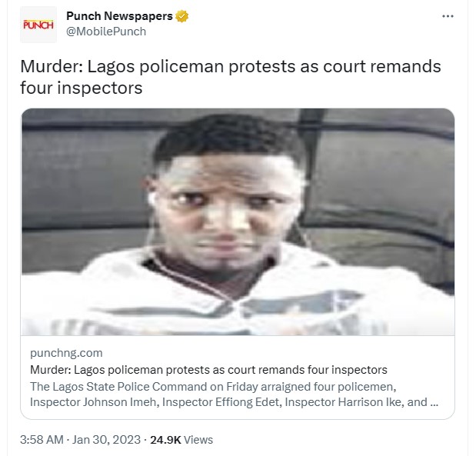Click the 'Views' label beside 24.9K
The width and height of the screenshot is (476, 456).
pyautogui.click(x=198, y=440)
